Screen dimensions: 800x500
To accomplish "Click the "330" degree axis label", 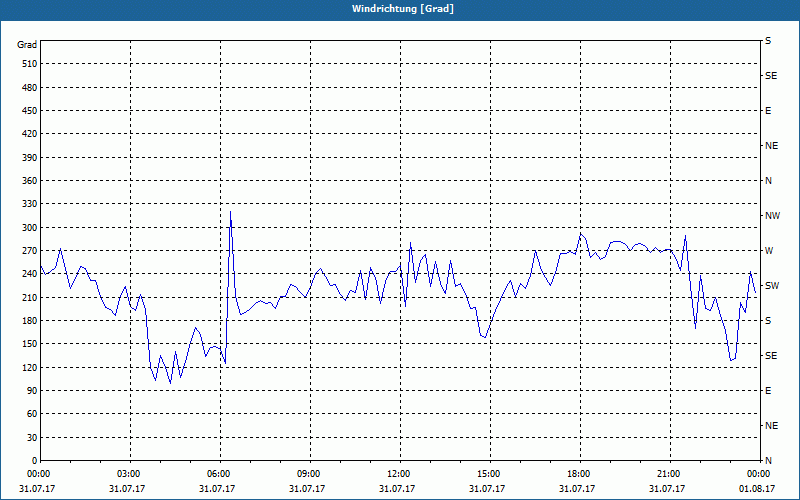I will point(30,204).
